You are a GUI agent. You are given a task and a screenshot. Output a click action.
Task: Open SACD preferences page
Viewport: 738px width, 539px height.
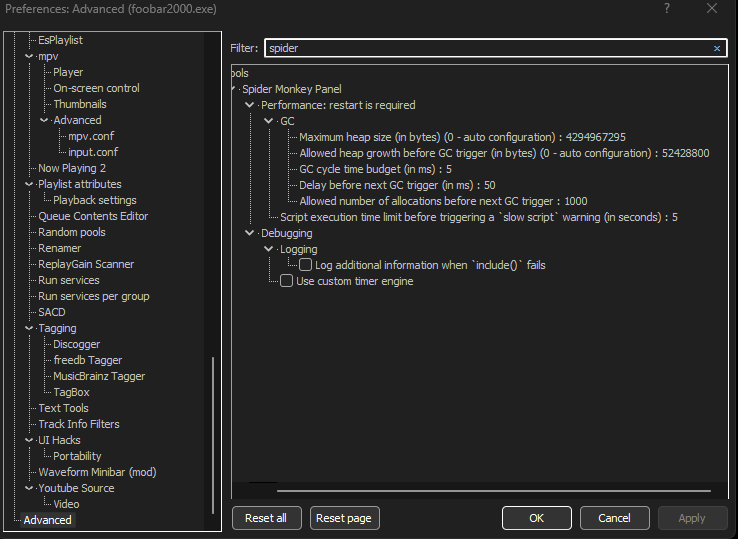pos(52,313)
